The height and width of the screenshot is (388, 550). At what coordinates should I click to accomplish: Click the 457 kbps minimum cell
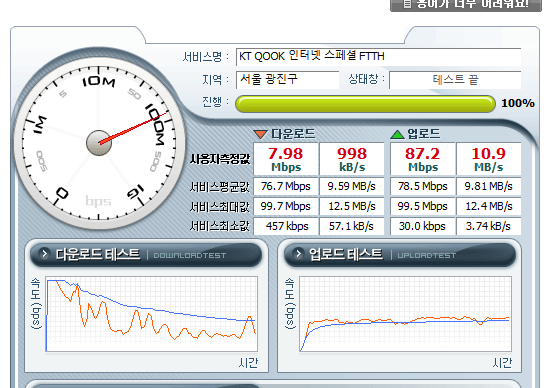[286, 226]
